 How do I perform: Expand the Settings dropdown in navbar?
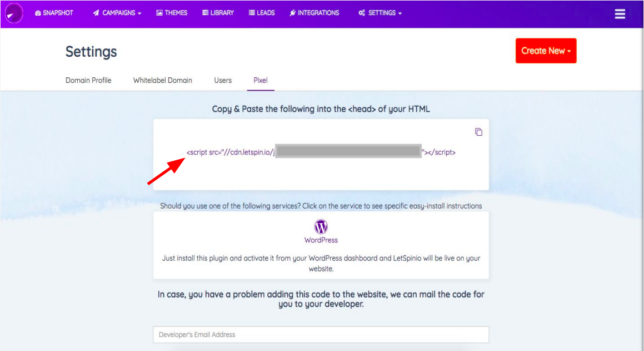(380, 13)
